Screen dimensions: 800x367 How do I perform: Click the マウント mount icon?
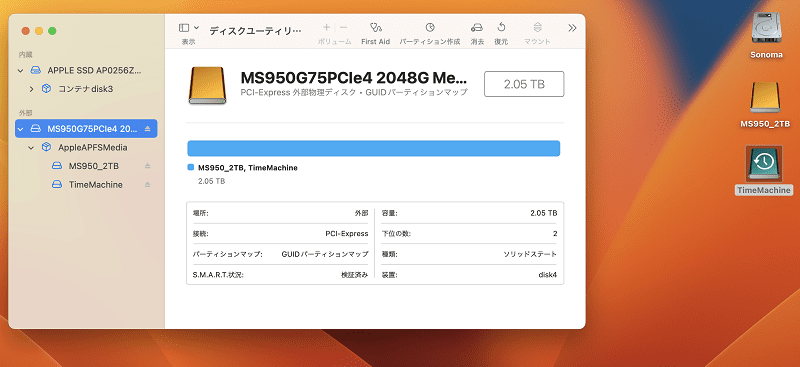(x=537, y=28)
